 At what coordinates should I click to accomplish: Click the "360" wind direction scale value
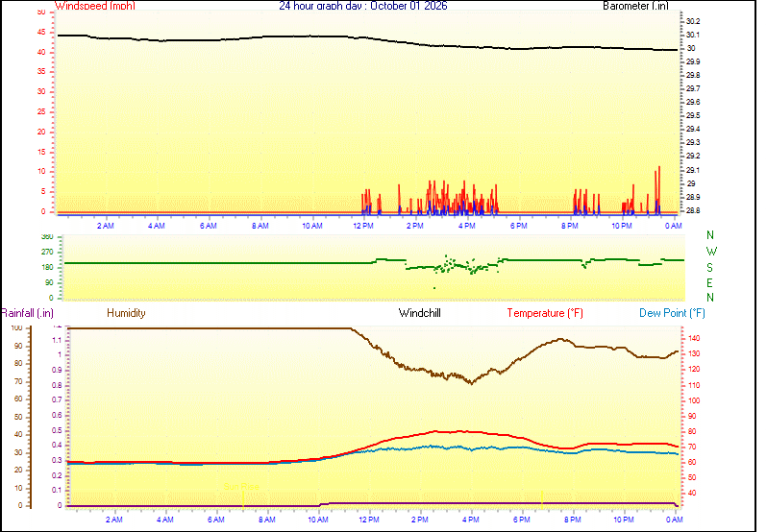(x=47, y=237)
